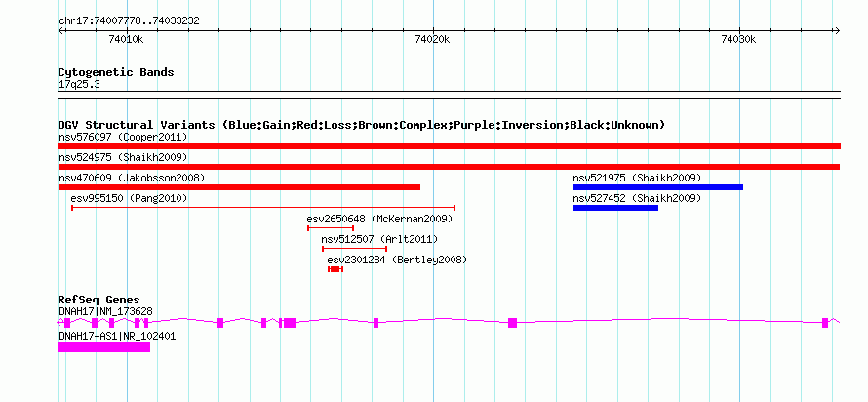
Task: Select the nsv527452 blue gain bar
Action: pyautogui.click(x=615, y=208)
